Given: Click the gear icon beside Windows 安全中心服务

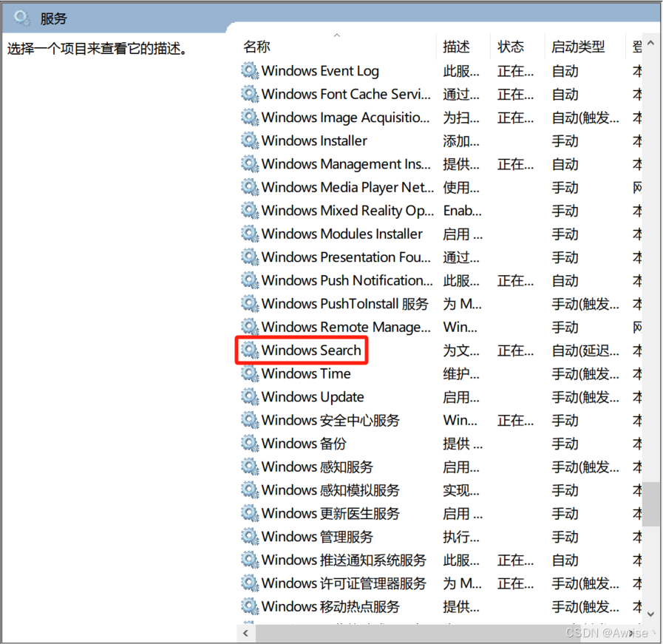Looking at the screenshot, I should point(250,420).
